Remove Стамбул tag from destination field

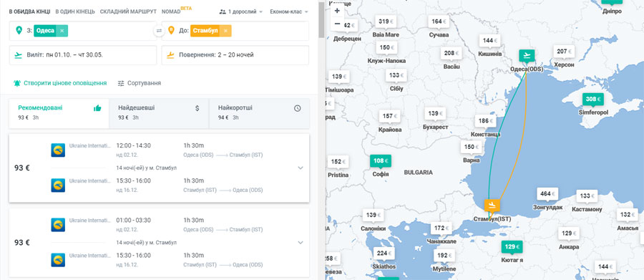pos(225,31)
